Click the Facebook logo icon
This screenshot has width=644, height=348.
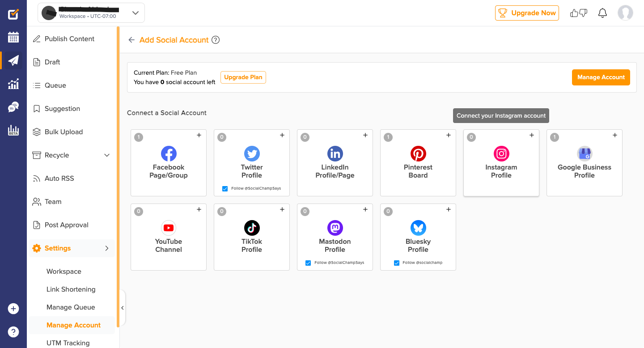(169, 154)
